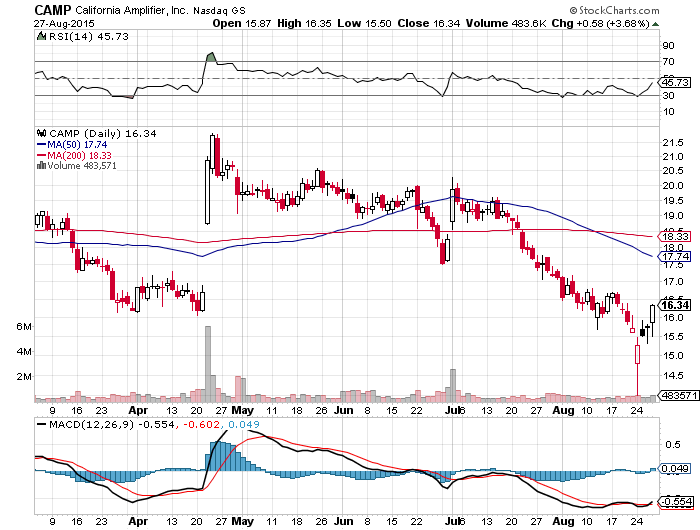
Task: Click the 'Aug' label on the MACD axis
Action: (563, 521)
